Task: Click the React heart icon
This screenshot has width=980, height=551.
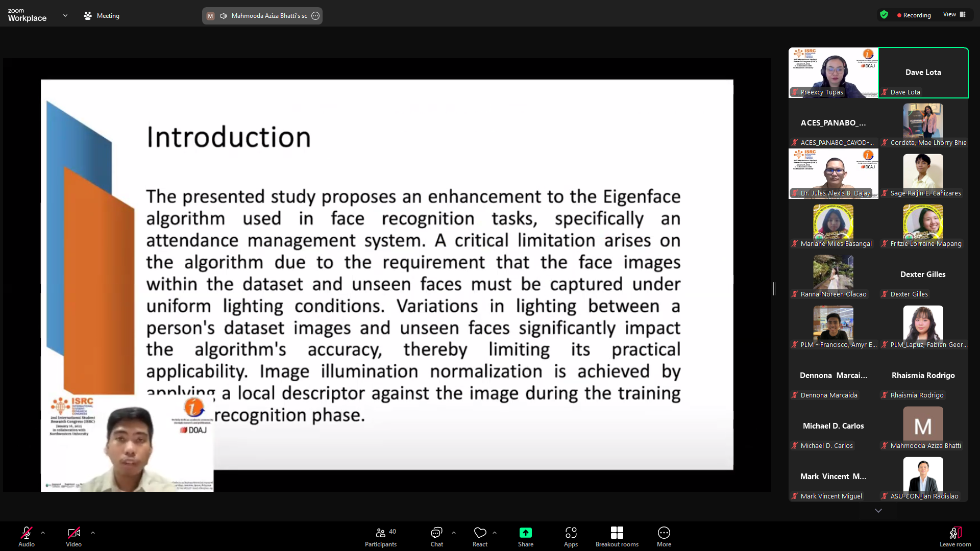Action: [x=480, y=533]
